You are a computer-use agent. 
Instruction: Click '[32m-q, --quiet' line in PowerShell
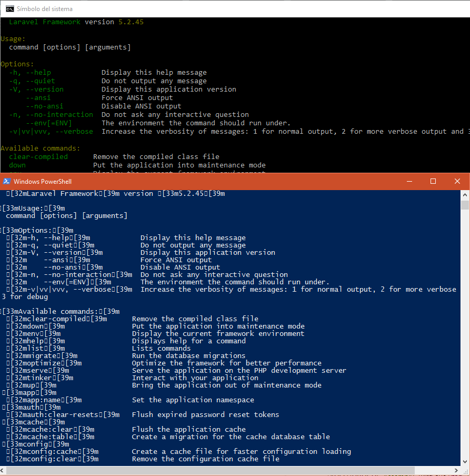51,245
